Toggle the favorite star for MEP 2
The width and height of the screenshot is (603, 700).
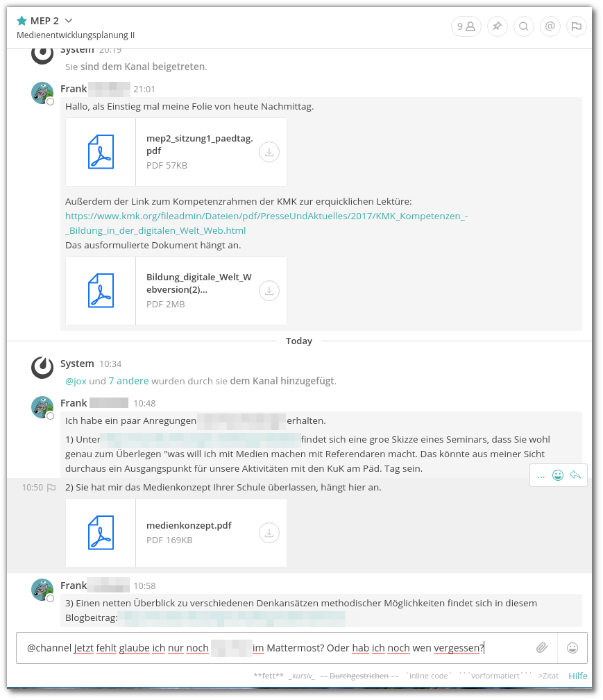click(22, 21)
